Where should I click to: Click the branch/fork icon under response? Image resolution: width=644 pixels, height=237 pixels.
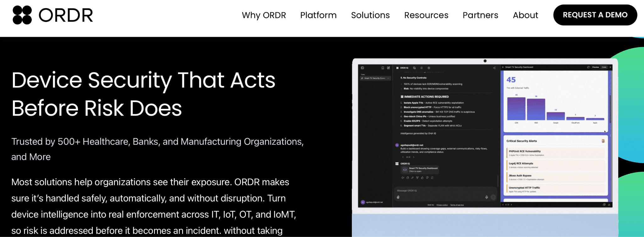point(417,178)
